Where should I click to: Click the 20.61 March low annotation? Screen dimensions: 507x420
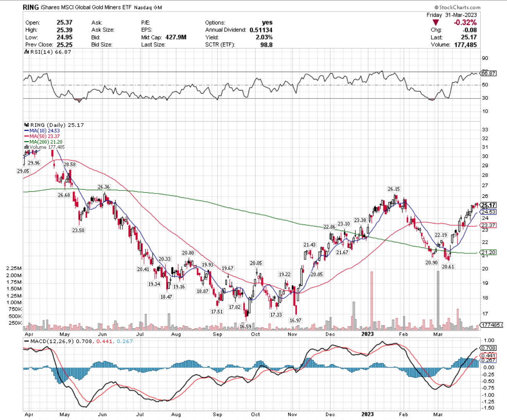[448, 267]
